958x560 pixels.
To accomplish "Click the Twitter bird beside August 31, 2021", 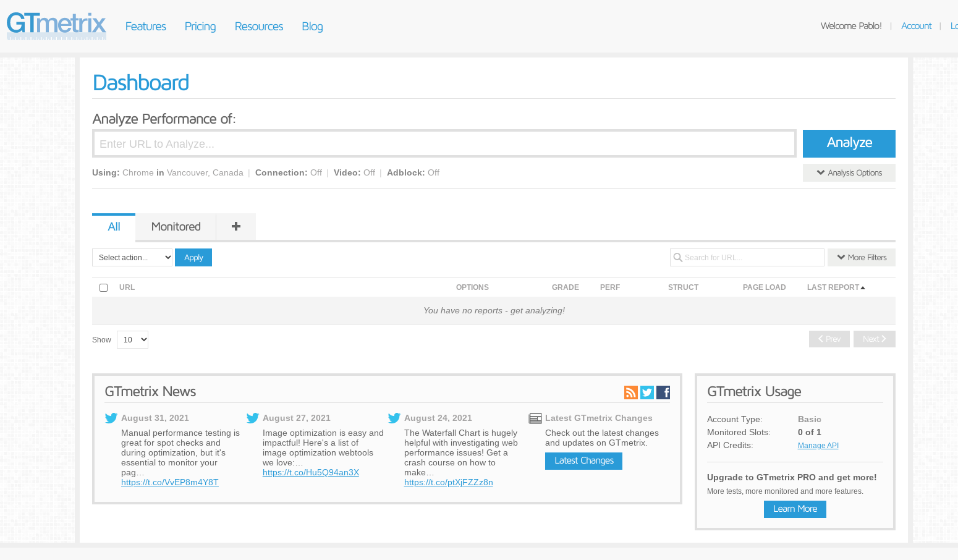I will click(x=111, y=418).
